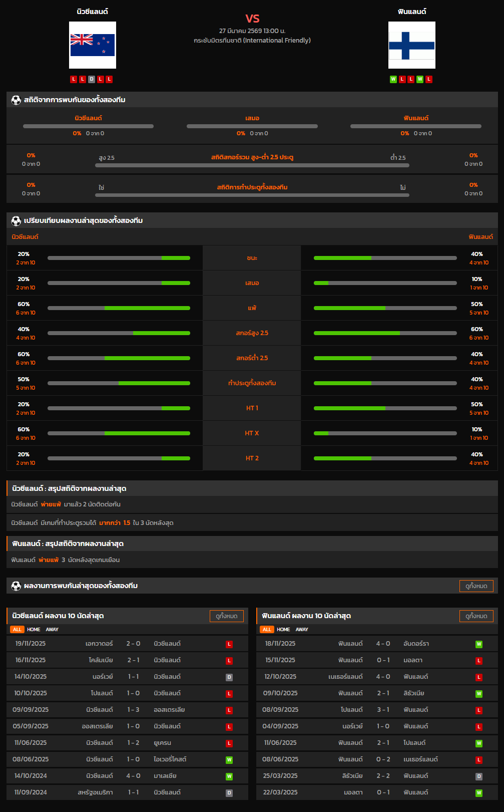Viewport: 504px width, 812px height.
Task: Click the New Zealand flag image
Action: (93, 45)
